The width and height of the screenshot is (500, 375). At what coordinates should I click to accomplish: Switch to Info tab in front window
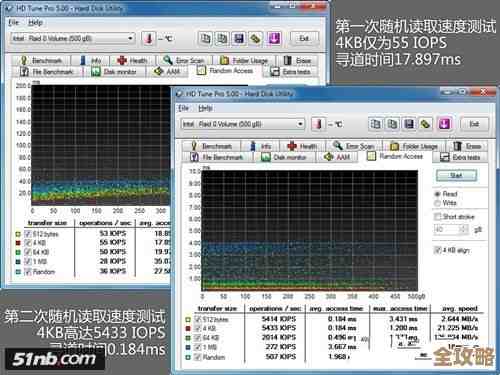click(261, 146)
